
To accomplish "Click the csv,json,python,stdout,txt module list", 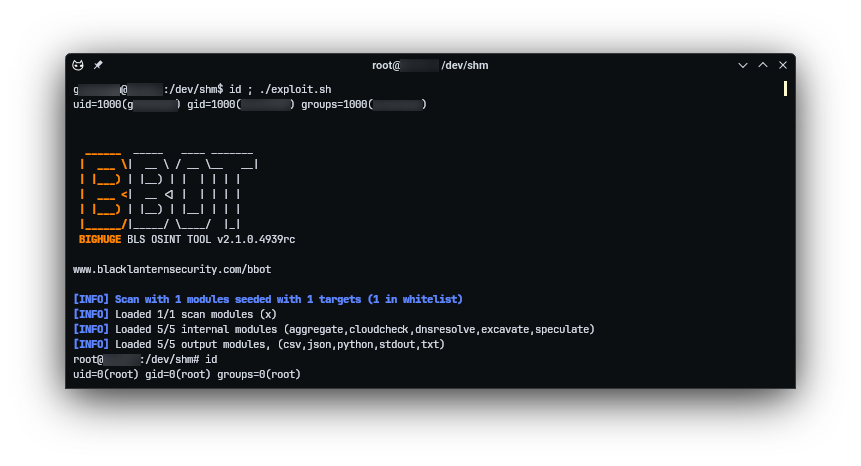I will click(381, 344).
